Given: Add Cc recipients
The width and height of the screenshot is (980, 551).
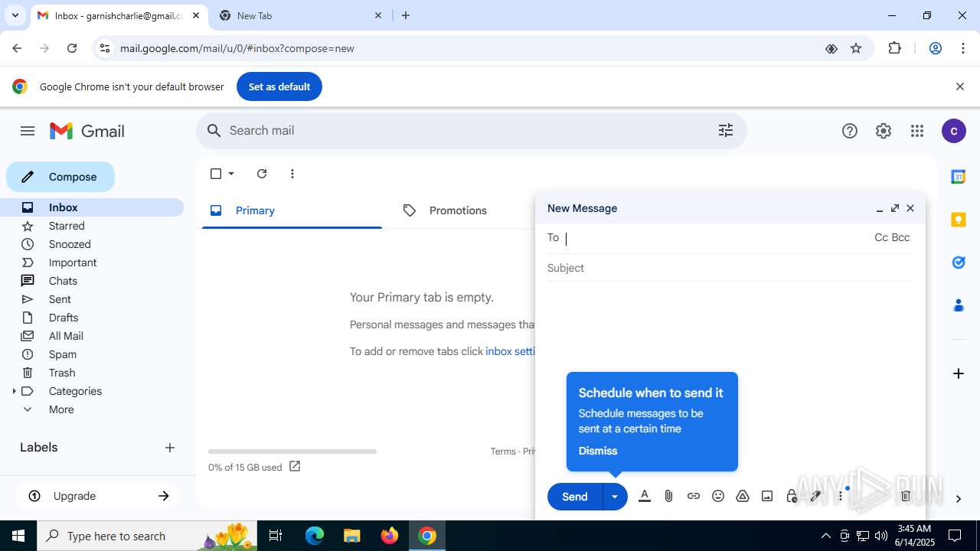Looking at the screenshot, I should [x=881, y=237].
